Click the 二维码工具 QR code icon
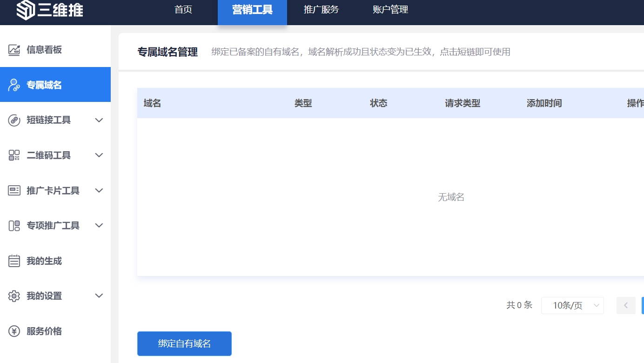This screenshot has height=363, width=644. coord(14,155)
